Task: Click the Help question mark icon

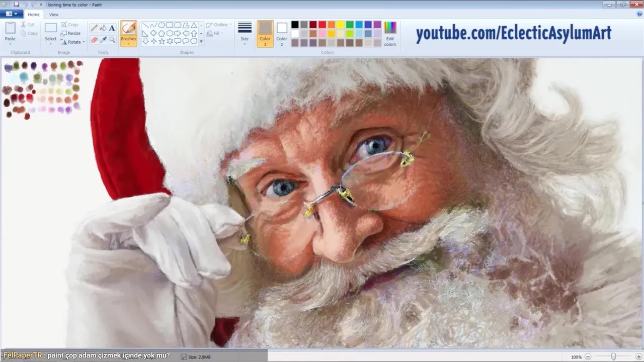Action: 639,14
